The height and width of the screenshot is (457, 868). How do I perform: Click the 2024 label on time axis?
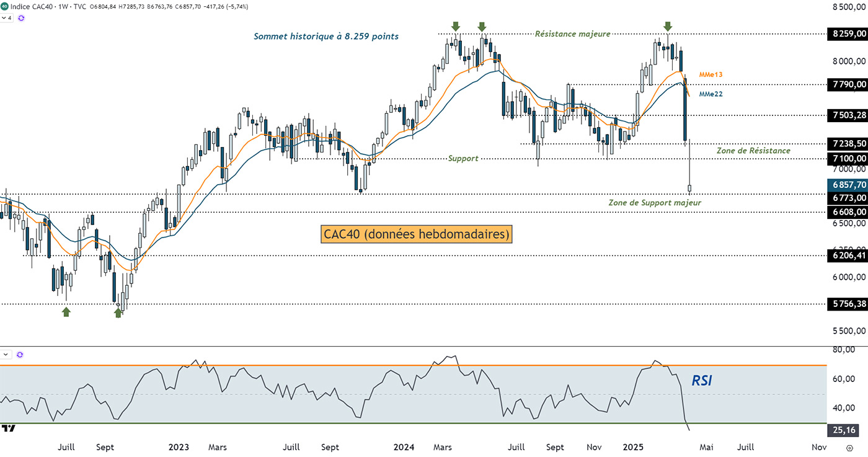tap(404, 447)
